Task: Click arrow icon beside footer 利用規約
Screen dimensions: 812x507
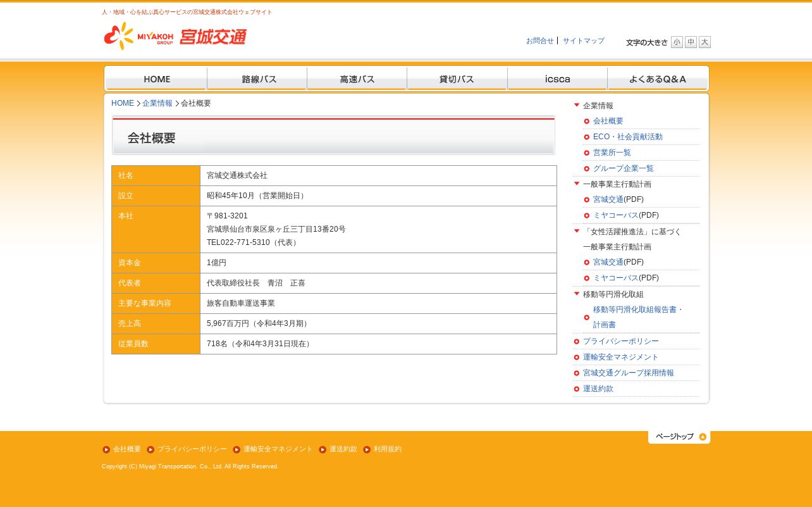Action: click(367, 449)
